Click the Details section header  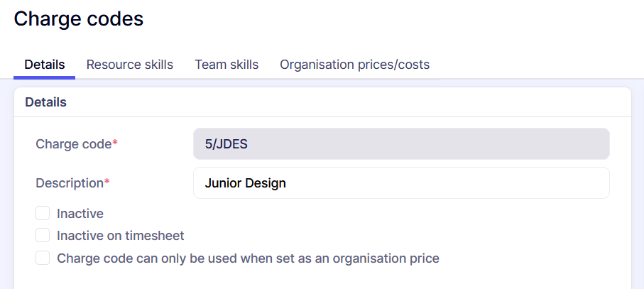45,102
